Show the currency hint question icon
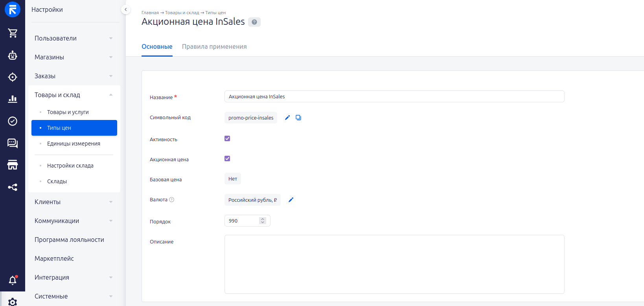The height and width of the screenshot is (306, 644). click(171, 200)
